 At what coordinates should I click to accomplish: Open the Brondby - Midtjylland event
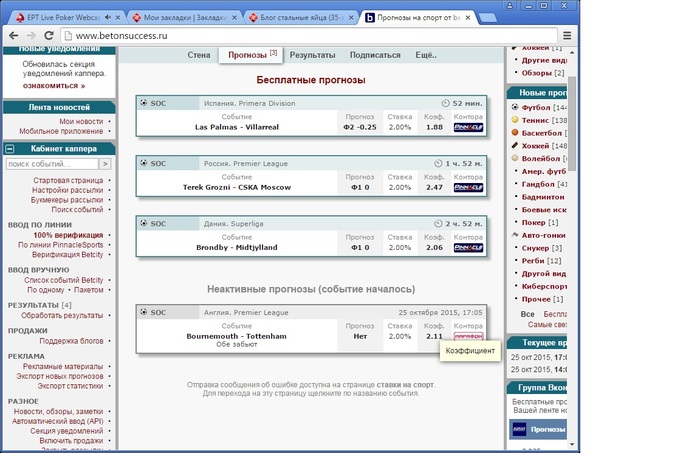click(x=237, y=247)
